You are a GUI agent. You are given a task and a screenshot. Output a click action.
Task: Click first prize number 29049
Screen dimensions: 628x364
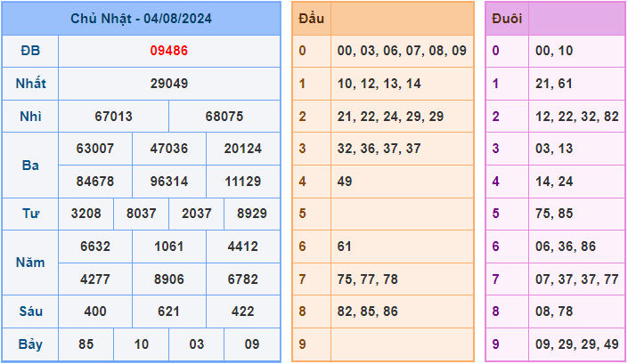point(168,84)
